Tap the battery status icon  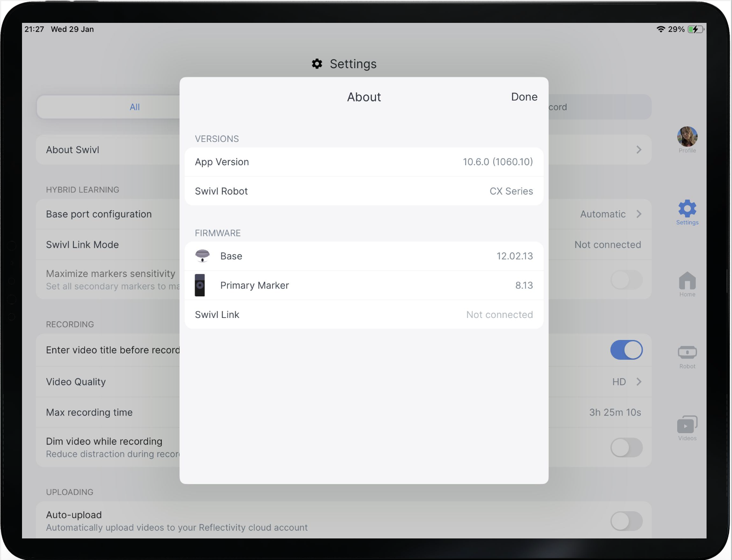(695, 29)
